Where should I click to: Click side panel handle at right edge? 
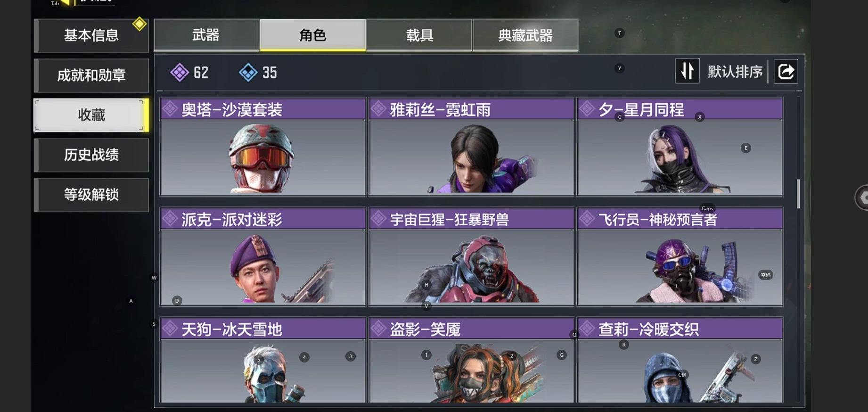click(x=862, y=198)
